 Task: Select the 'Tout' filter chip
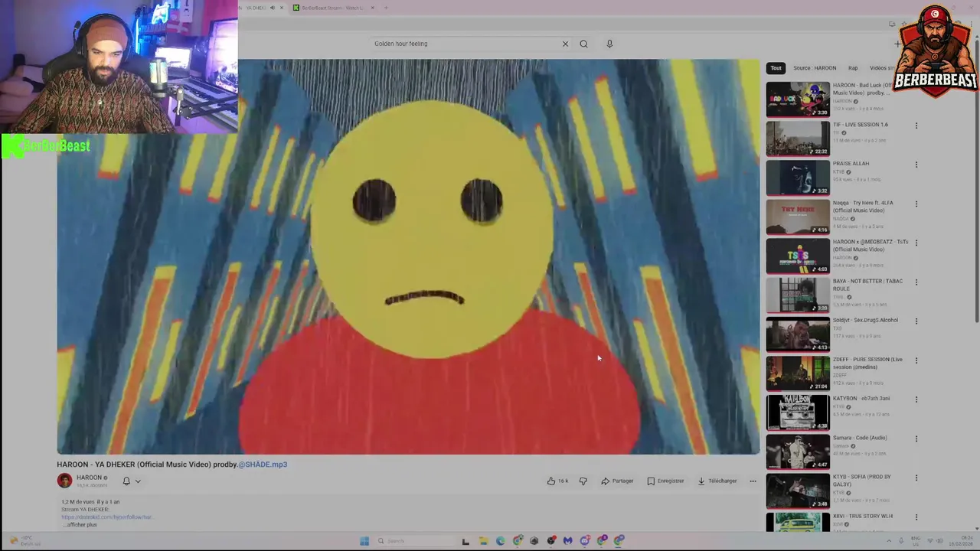[x=776, y=68]
